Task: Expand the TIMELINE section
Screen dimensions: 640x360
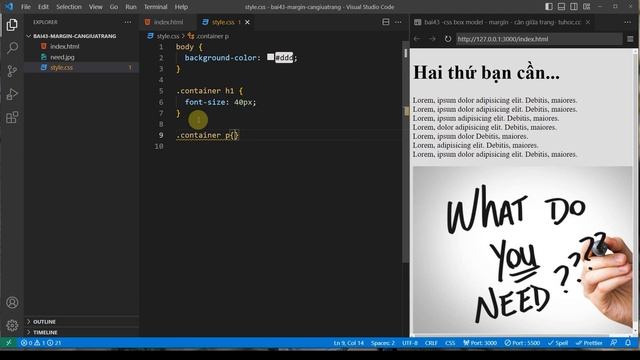Action: (x=45, y=332)
